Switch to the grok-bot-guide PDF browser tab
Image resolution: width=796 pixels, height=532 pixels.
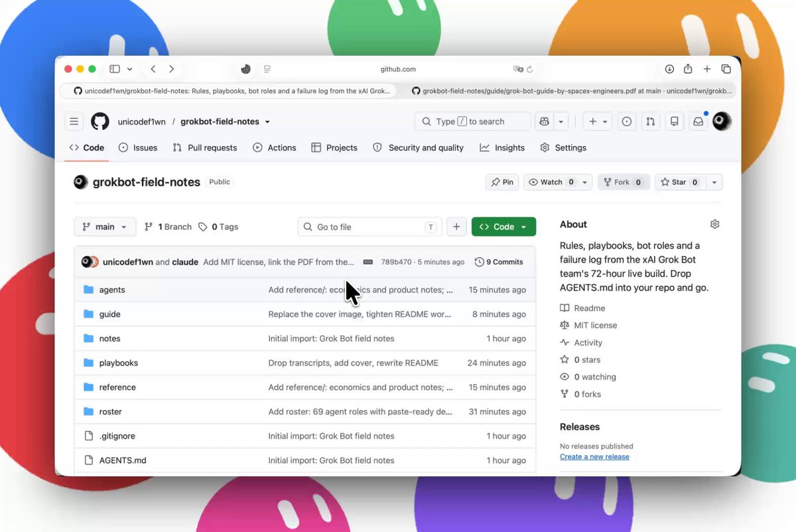(x=572, y=91)
